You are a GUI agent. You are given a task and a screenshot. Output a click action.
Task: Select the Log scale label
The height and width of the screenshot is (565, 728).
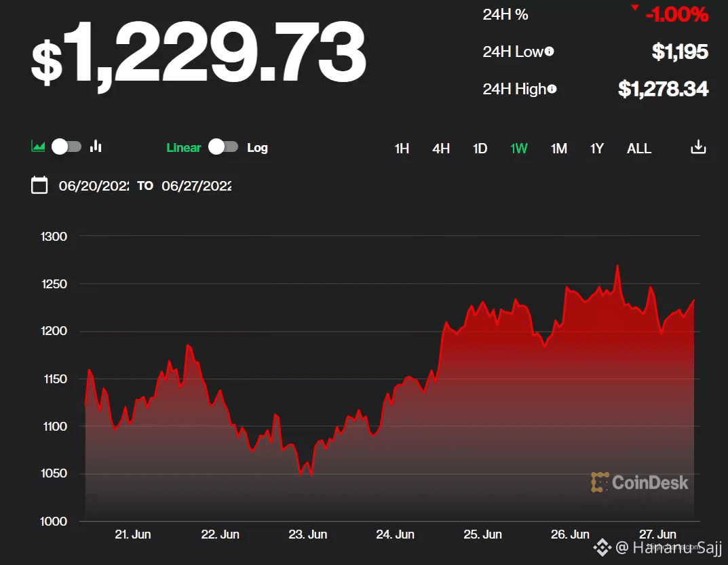[x=257, y=148]
